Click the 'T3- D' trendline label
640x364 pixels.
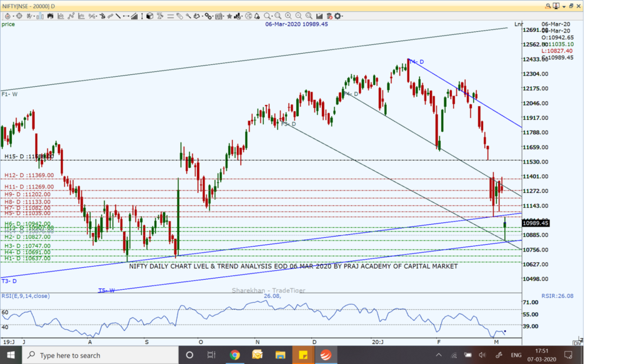(x=9, y=281)
